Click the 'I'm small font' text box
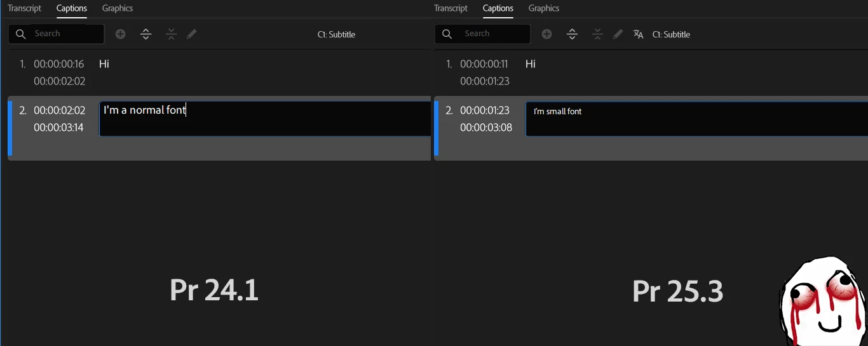The width and height of the screenshot is (868, 346). click(x=696, y=119)
